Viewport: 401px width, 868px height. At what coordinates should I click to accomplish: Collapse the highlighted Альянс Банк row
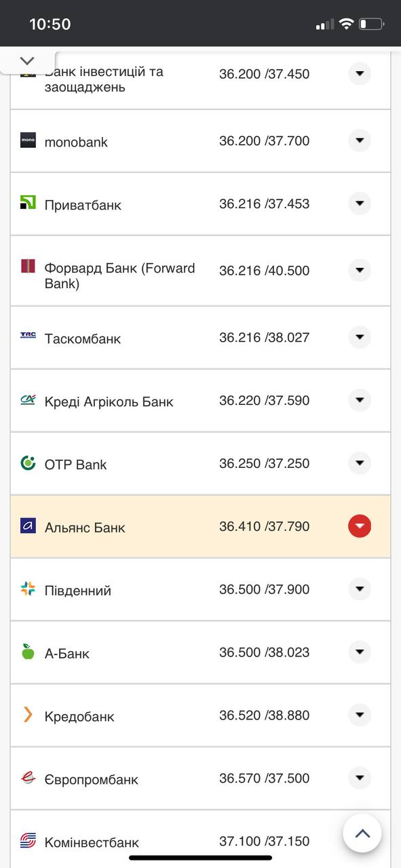tap(359, 526)
